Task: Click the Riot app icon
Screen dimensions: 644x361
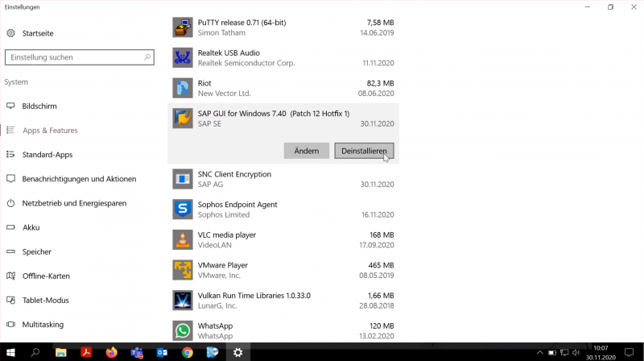Action: tap(183, 88)
